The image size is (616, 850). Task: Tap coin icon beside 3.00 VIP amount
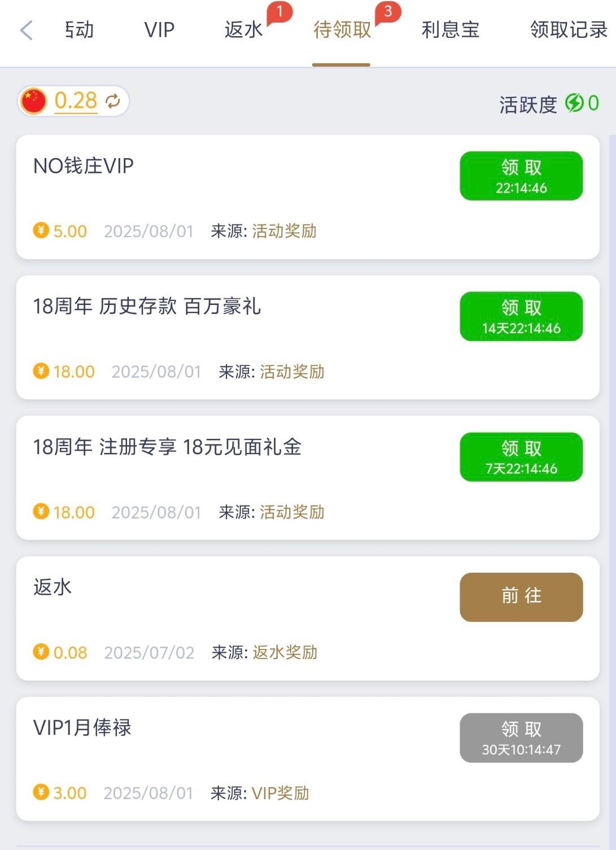point(41,792)
